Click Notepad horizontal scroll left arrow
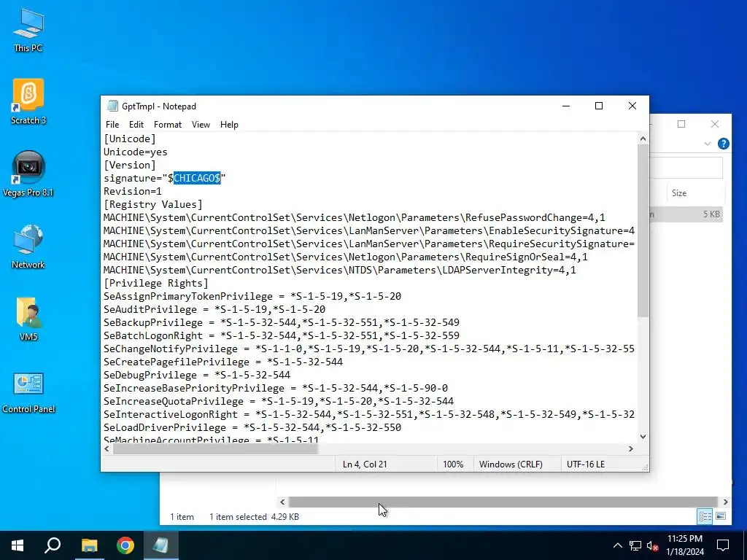The image size is (747, 560). pyautogui.click(x=107, y=448)
